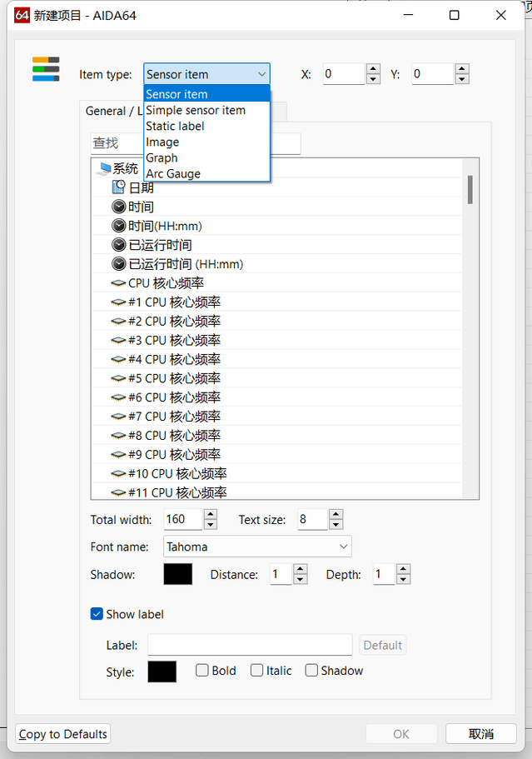Enable the Shadow style checkbox
532x759 pixels.
311,670
